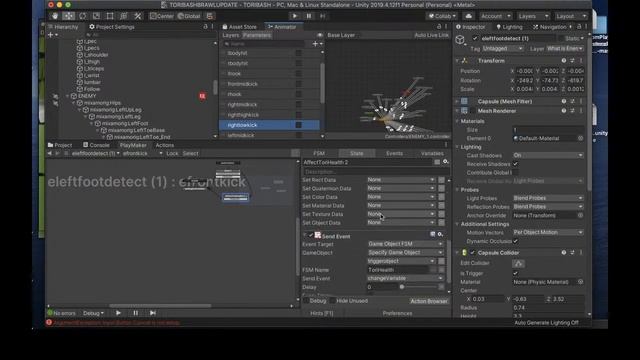The image size is (640, 360).
Task: Open the Cast Shadows dropdown
Action: point(548,156)
